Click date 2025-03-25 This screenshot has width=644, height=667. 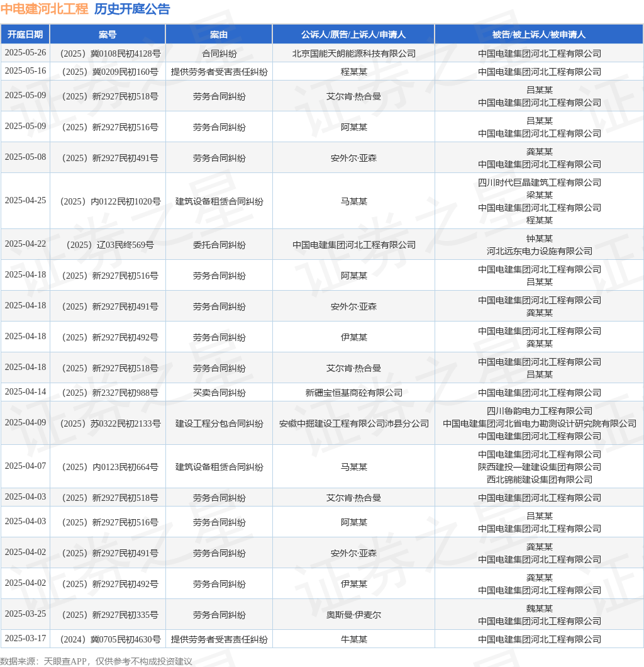tap(26, 614)
